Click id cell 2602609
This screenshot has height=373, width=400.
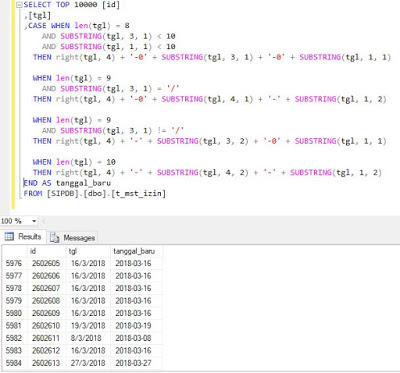pos(47,313)
